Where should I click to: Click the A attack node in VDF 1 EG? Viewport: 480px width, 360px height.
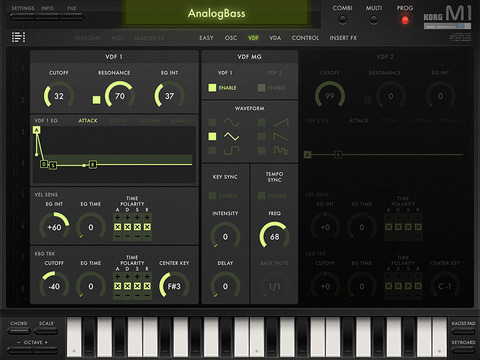[37, 130]
